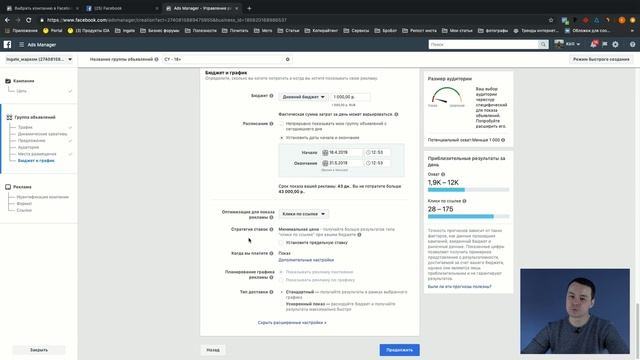Click the Назад button
The width and height of the screenshot is (640, 360).
pyautogui.click(x=213, y=350)
